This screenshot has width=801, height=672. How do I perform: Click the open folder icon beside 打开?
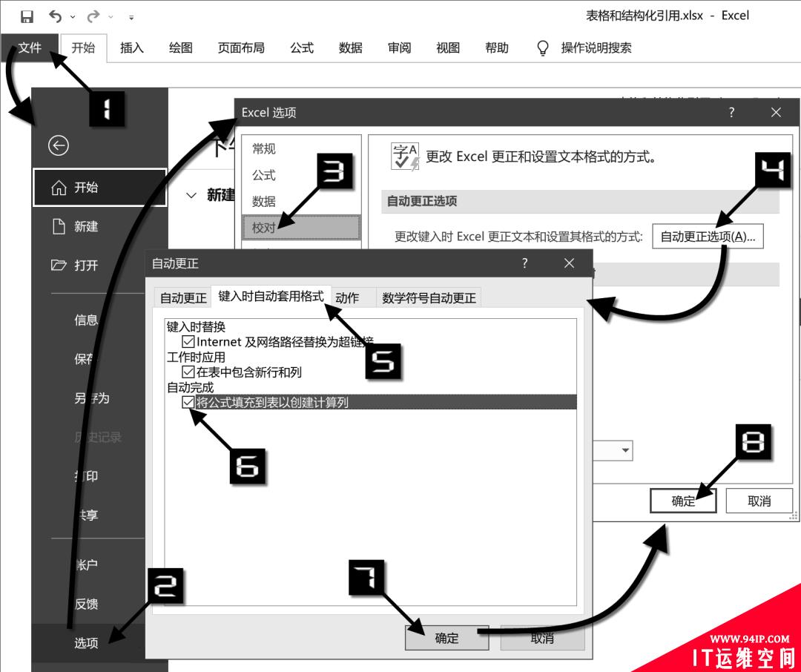(x=59, y=266)
